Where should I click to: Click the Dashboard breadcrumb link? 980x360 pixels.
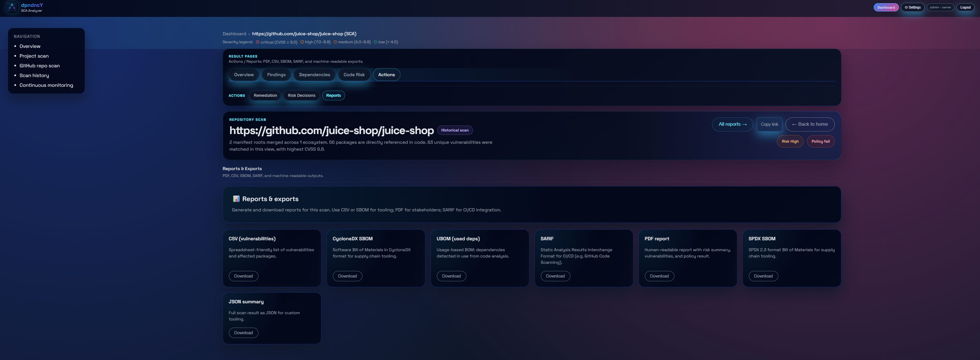[234, 34]
